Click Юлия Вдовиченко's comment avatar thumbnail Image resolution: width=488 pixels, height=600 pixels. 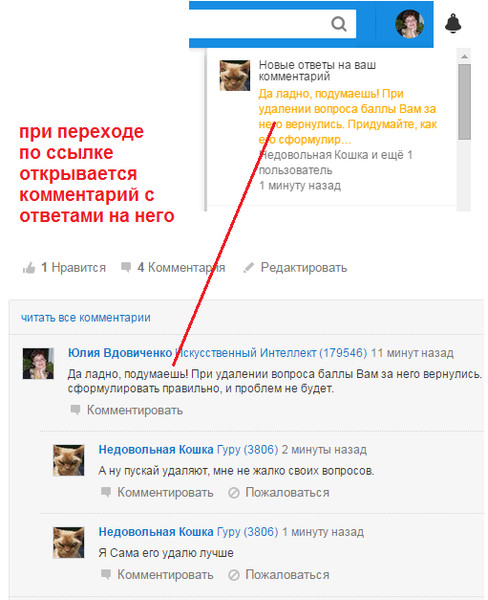(38, 364)
